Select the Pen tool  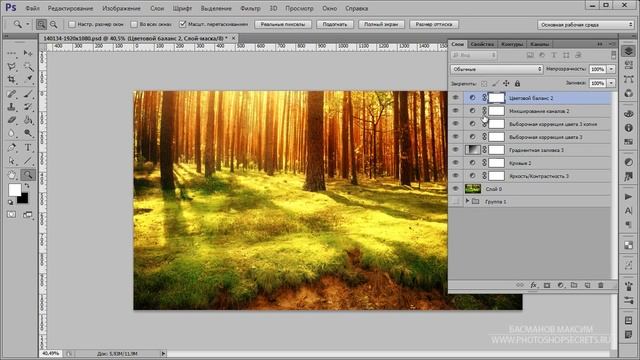pos(11,148)
